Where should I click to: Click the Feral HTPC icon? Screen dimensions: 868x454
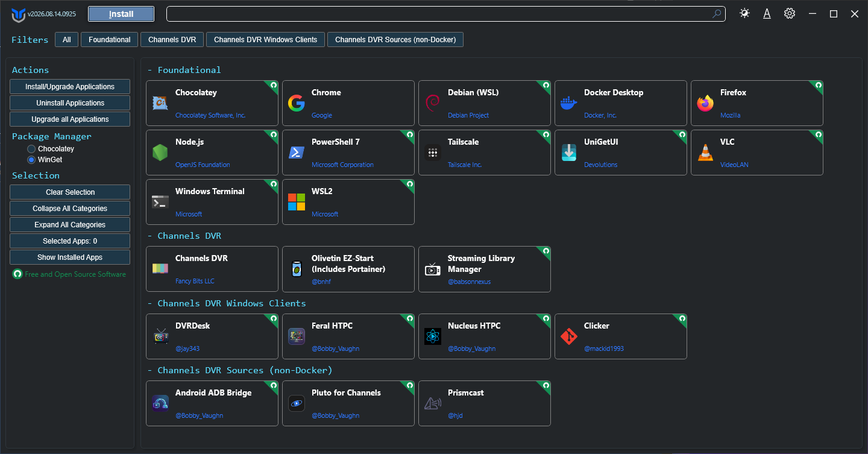(x=297, y=336)
